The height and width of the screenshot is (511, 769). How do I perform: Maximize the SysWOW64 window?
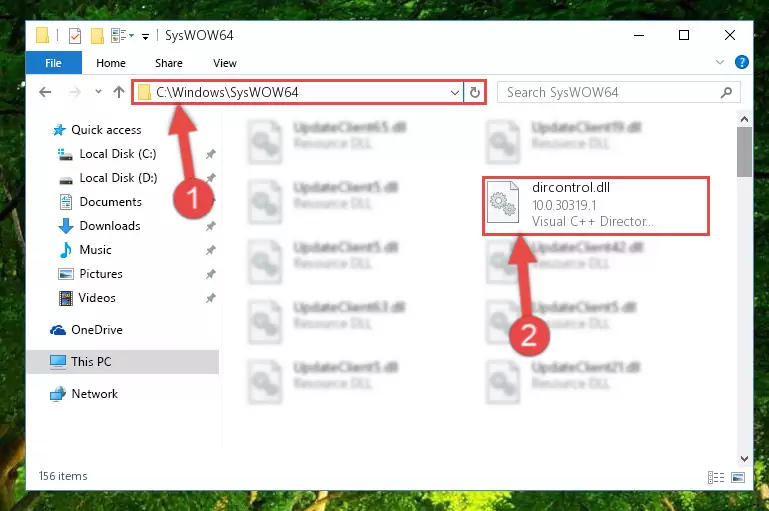point(684,35)
